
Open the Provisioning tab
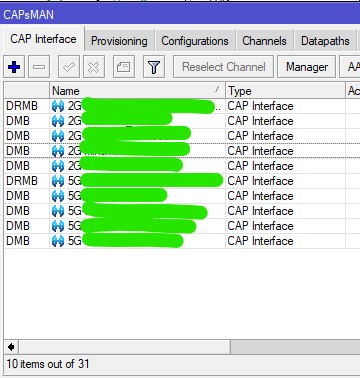(x=119, y=41)
